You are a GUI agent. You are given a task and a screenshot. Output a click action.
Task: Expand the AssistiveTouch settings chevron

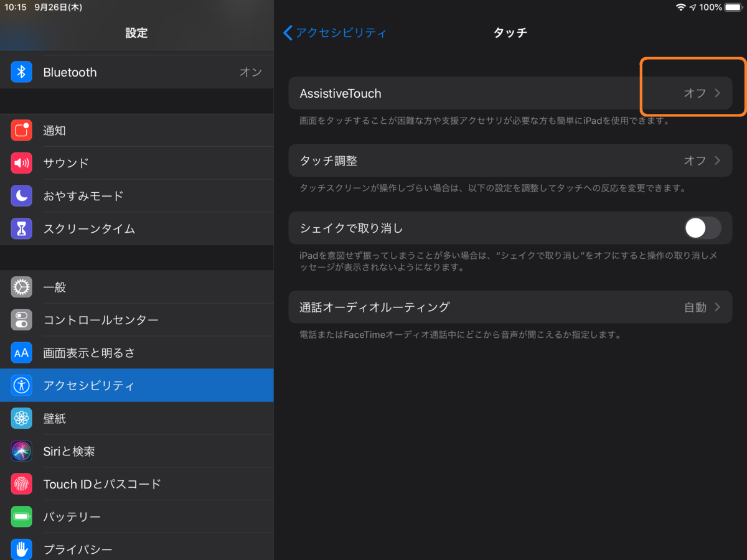(x=717, y=93)
